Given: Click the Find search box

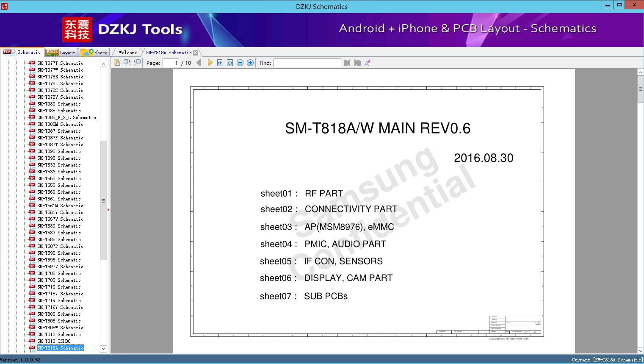Looking at the screenshot, I should click(307, 63).
